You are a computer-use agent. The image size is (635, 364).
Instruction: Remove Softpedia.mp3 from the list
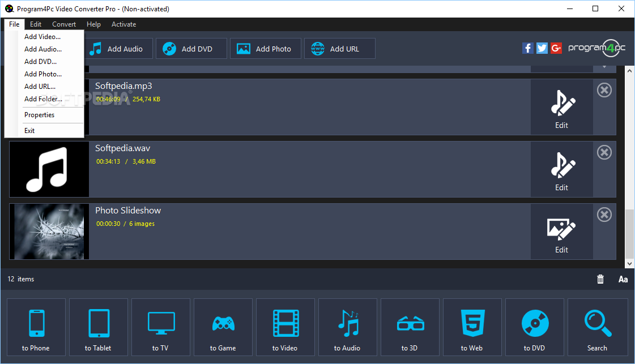click(604, 90)
